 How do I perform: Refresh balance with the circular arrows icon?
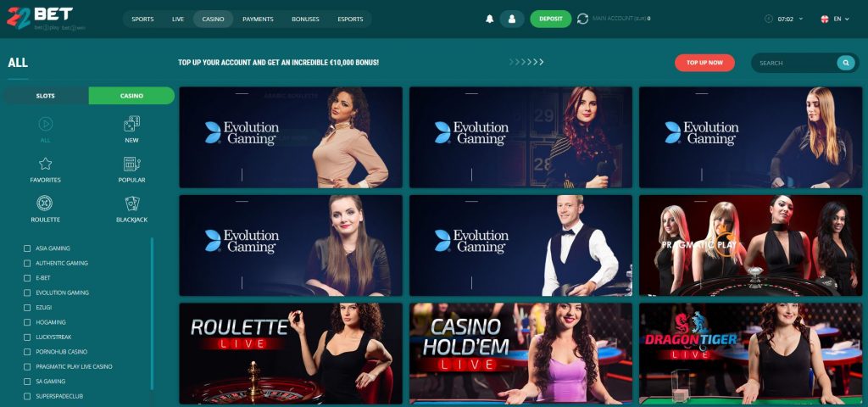(x=582, y=19)
